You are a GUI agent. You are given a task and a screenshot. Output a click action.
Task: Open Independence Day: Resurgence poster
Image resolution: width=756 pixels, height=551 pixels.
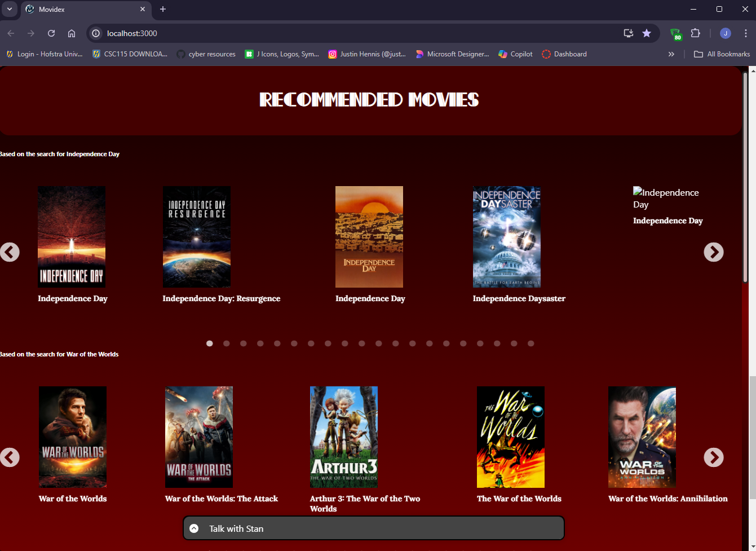point(197,237)
